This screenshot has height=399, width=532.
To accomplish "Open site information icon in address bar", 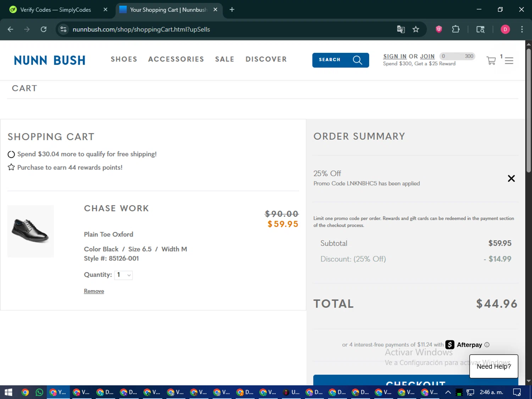I will tap(63, 29).
